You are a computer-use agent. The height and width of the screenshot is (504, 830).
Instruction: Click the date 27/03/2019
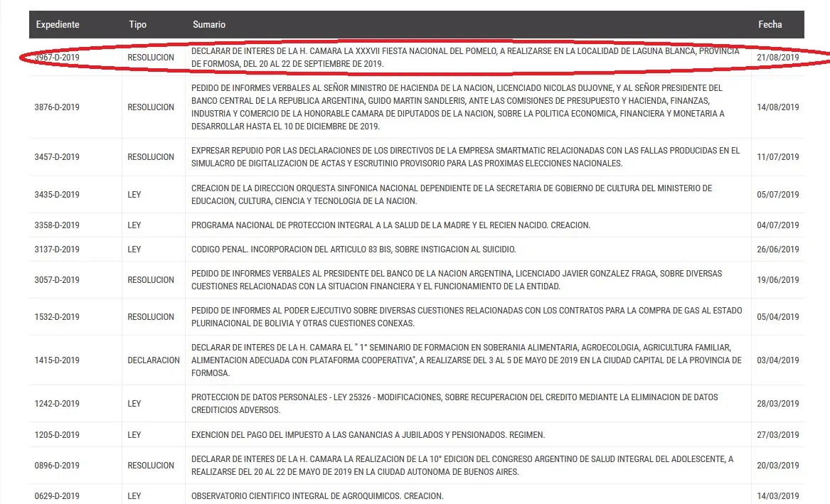click(777, 435)
